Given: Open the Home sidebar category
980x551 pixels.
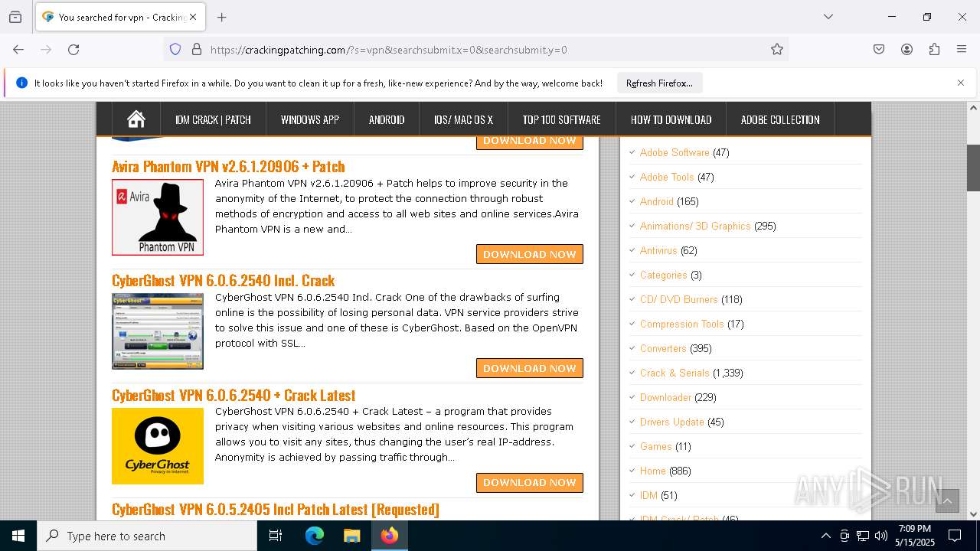Looking at the screenshot, I should 653,471.
